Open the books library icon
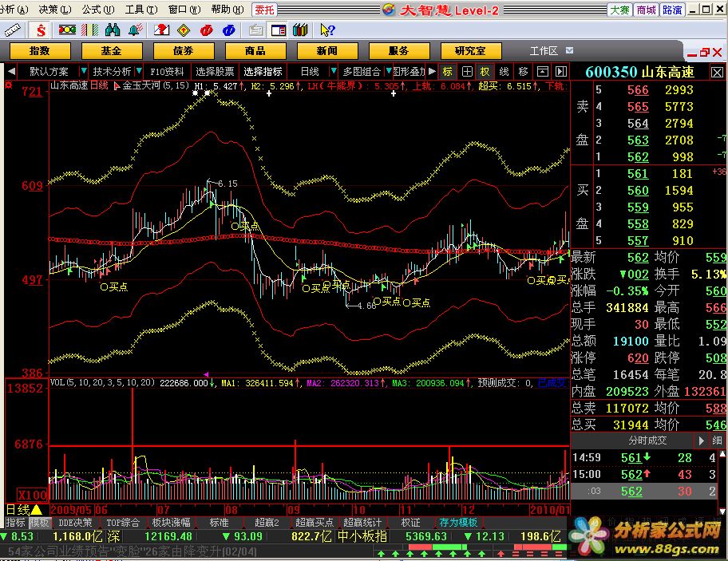The height and width of the screenshot is (561, 728). (x=300, y=30)
